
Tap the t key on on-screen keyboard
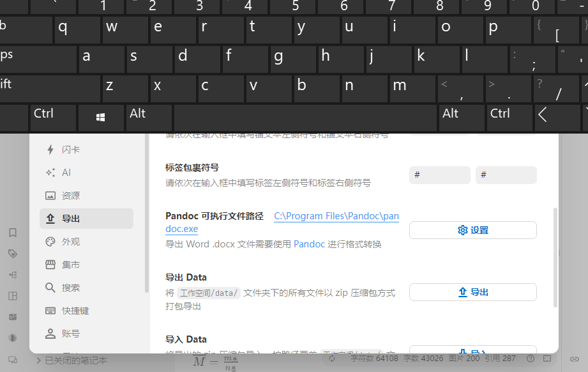coord(269,29)
